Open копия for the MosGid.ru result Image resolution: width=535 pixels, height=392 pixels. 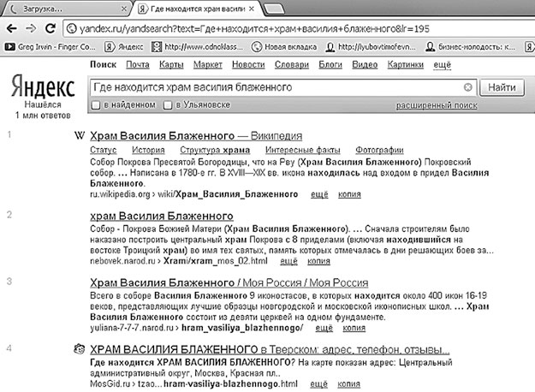click(348, 383)
